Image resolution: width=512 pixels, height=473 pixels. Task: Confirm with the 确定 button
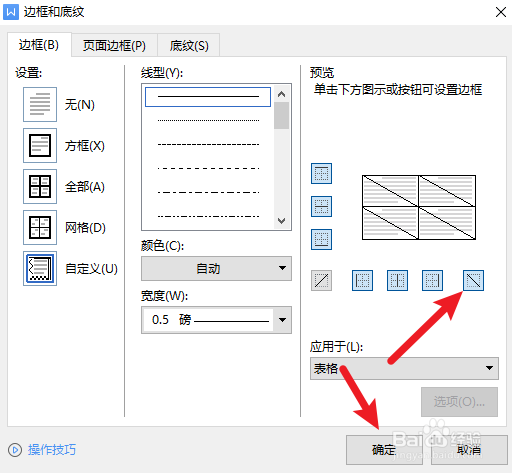384,450
